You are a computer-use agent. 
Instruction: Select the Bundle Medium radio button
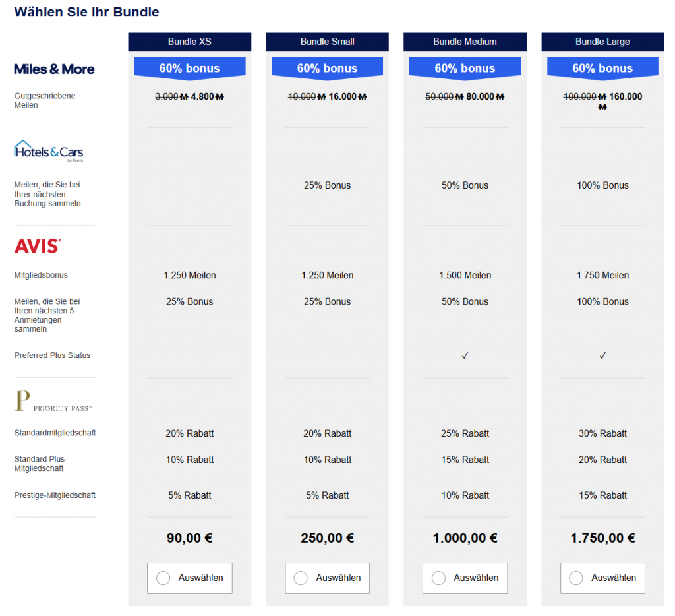439,578
